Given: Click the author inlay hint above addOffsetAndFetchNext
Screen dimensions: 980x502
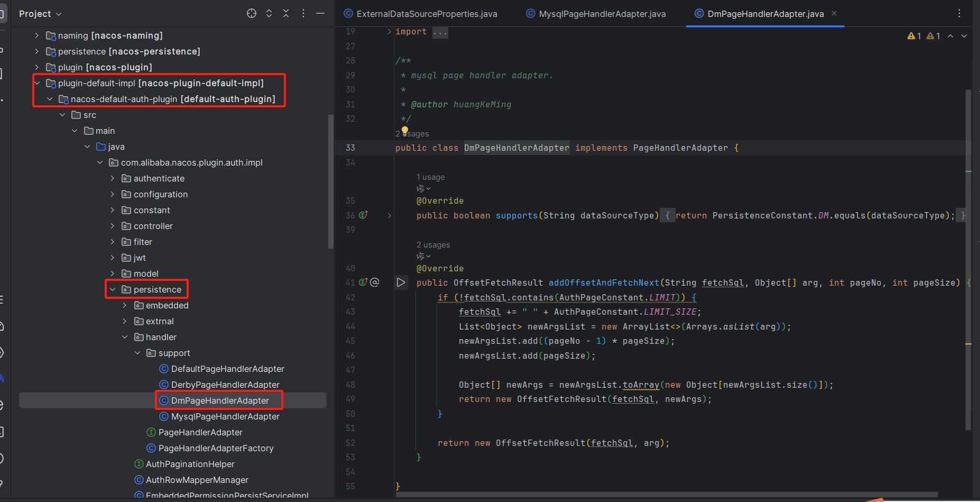Looking at the screenshot, I should (x=423, y=256).
